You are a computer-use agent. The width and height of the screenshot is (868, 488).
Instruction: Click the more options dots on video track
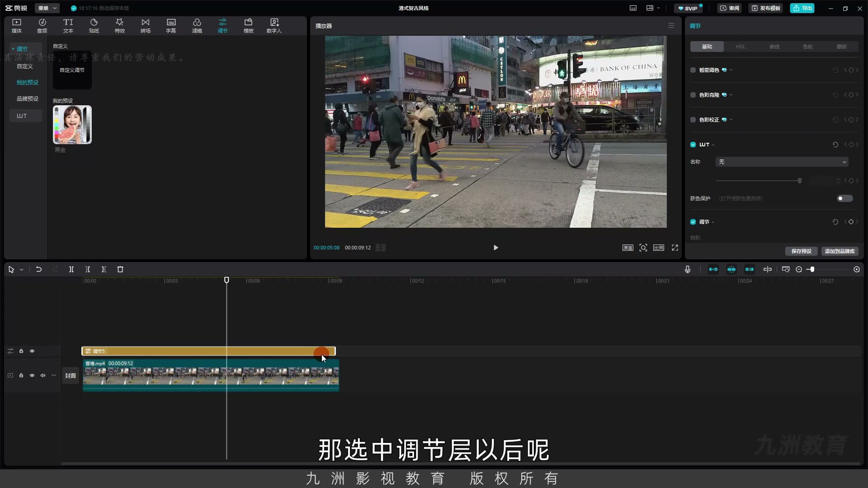coord(54,375)
